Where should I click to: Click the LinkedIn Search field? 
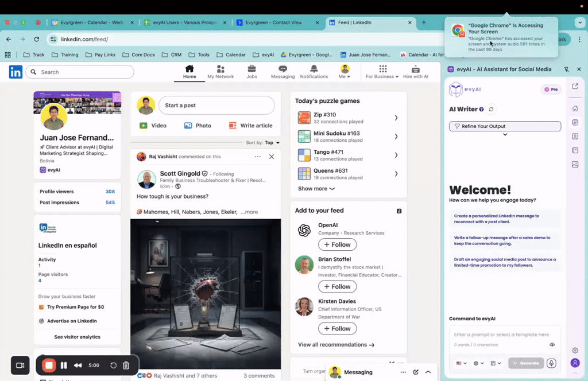click(80, 72)
